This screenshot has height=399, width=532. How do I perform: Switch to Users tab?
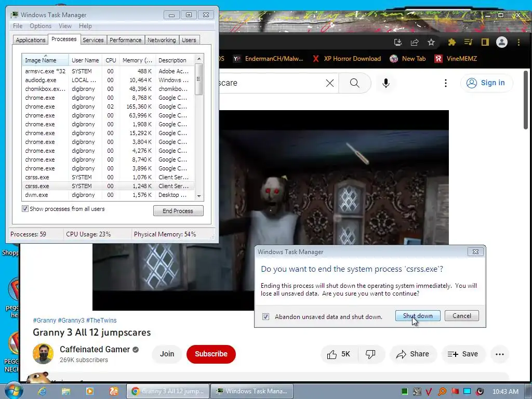point(189,40)
